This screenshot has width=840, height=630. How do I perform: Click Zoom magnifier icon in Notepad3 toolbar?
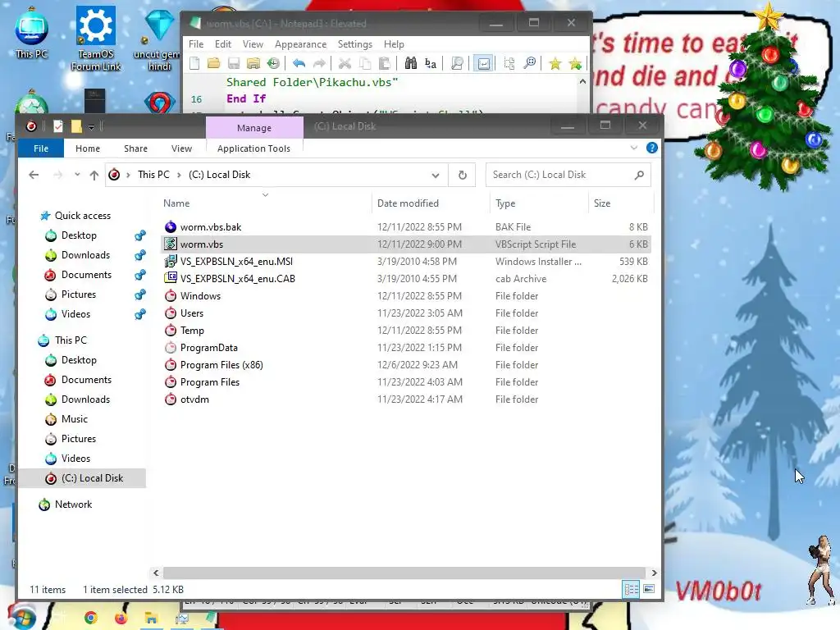(529, 64)
